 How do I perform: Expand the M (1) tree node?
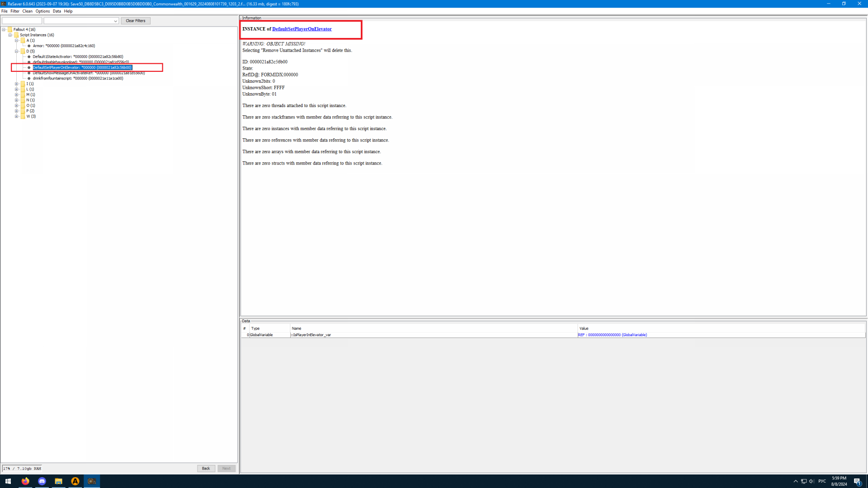tap(17, 94)
